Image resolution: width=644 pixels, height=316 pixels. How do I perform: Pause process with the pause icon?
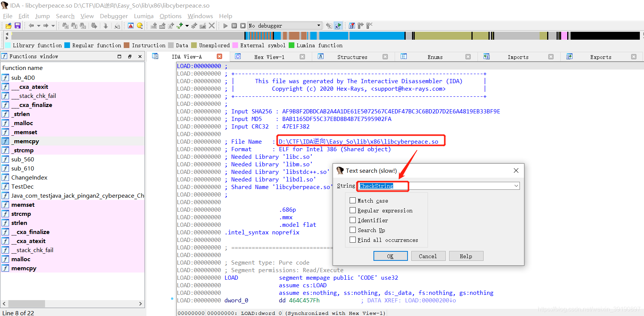pyautogui.click(x=234, y=26)
